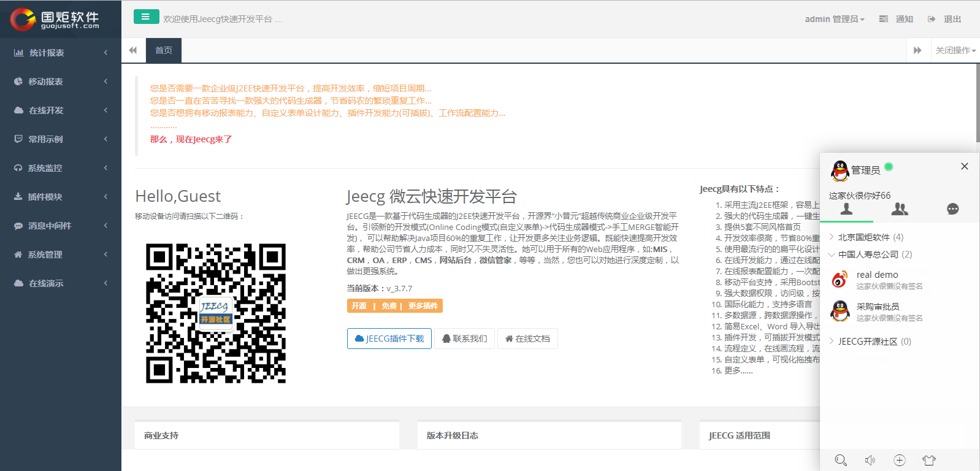Click the 系统管理 home icon
This screenshot has width=980, height=471.
(18, 255)
